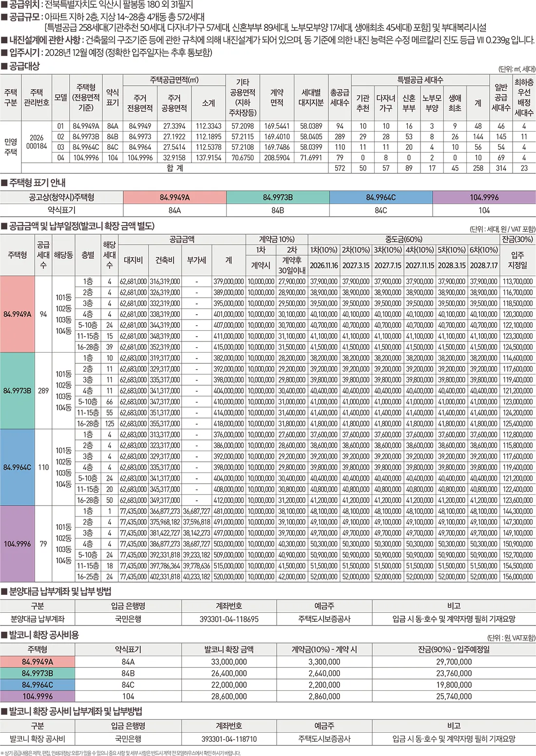The width and height of the screenshot is (536, 756).
Task: Select the 중도금(60%) column header
Action: point(404,239)
